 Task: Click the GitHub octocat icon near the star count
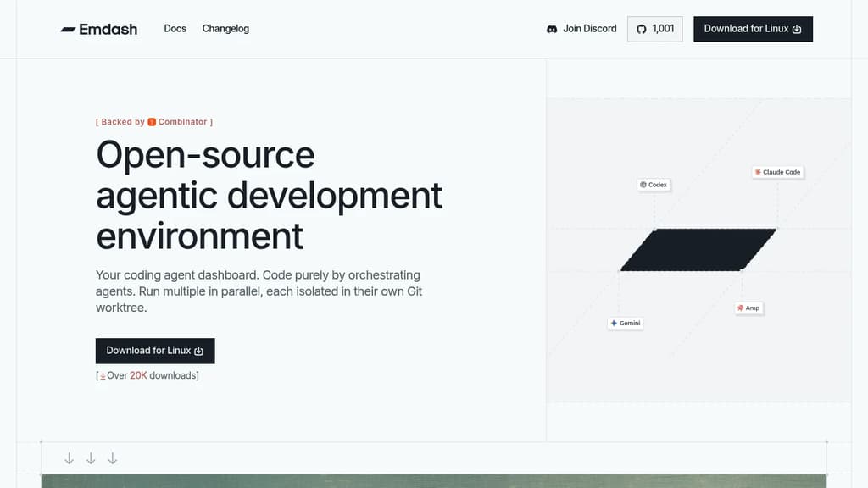pos(642,29)
